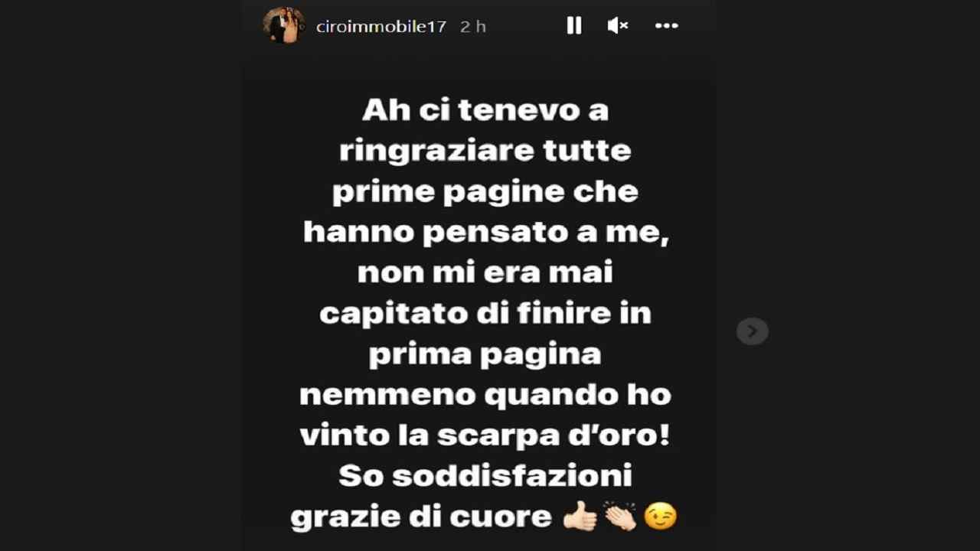Click the 'prima pagina' text line

coord(485,355)
